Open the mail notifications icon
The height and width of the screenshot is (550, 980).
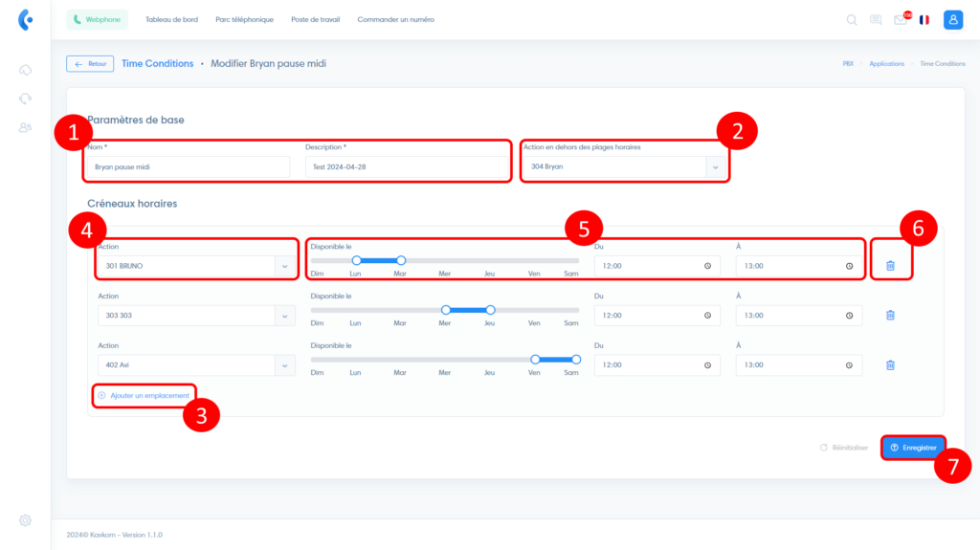pyautogui.click(x=901, y=19)
